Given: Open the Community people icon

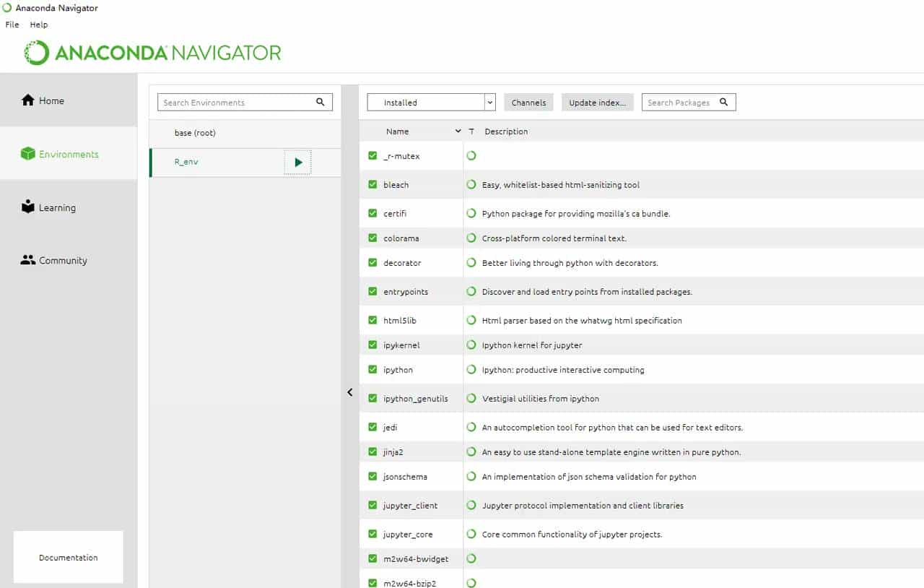Looking at the screenshot, I should point(28,260).
